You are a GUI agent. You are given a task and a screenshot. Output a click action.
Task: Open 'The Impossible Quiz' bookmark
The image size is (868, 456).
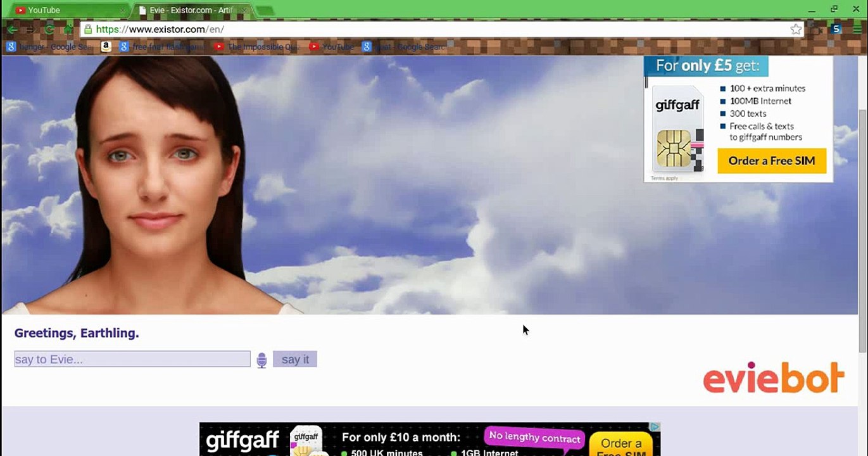coord(257,46)
